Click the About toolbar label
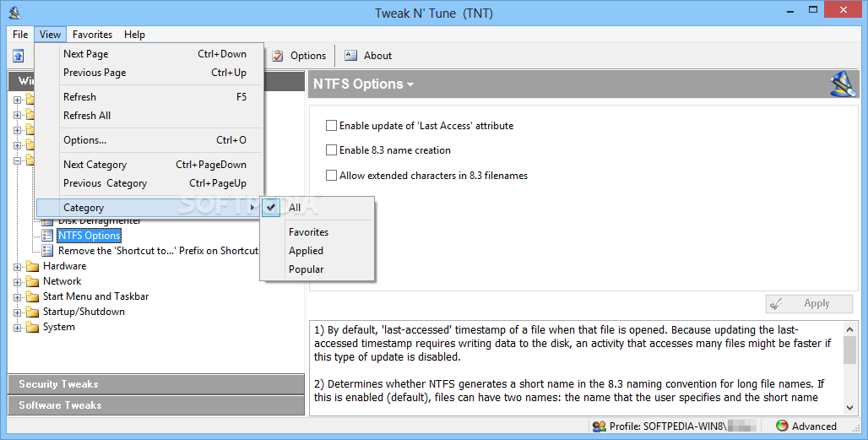The image size is (868, 440). point(377,56)
